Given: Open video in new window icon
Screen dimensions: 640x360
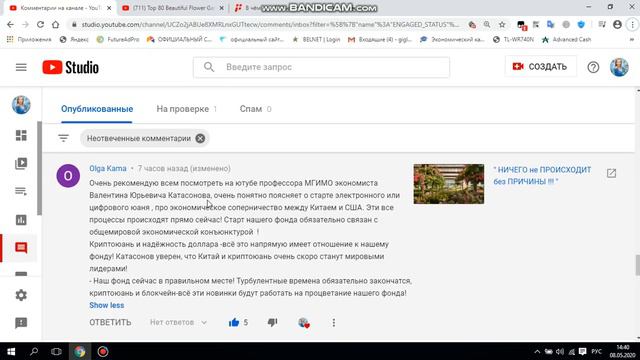Looking at the screenshot, I should pyautogui.click(x=611, y=173).
